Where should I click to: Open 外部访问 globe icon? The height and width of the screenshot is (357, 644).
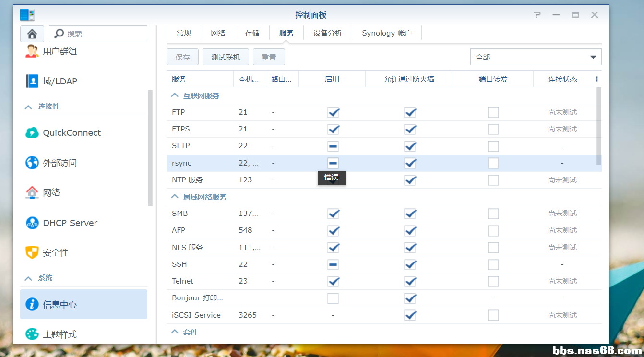tap(32, 163)
